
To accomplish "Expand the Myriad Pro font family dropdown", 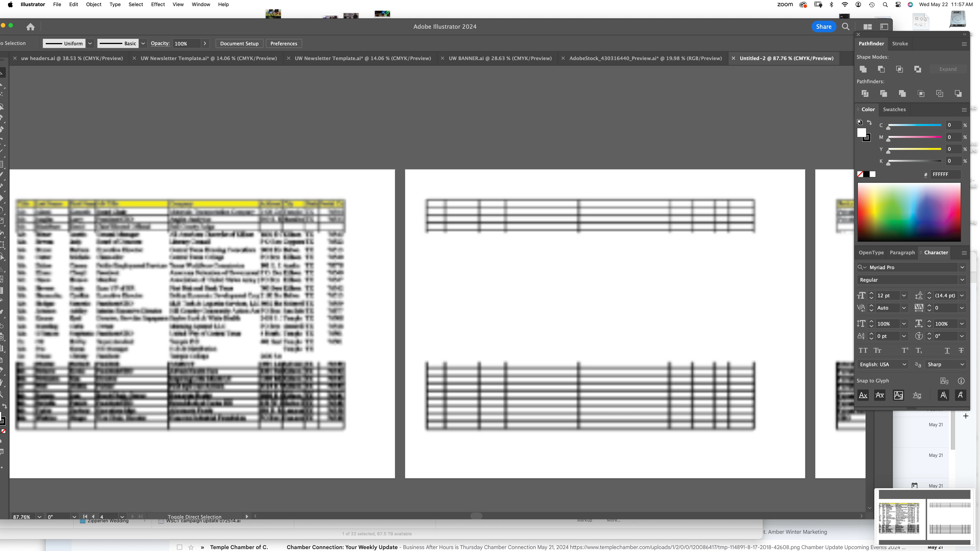I will 962,267.
